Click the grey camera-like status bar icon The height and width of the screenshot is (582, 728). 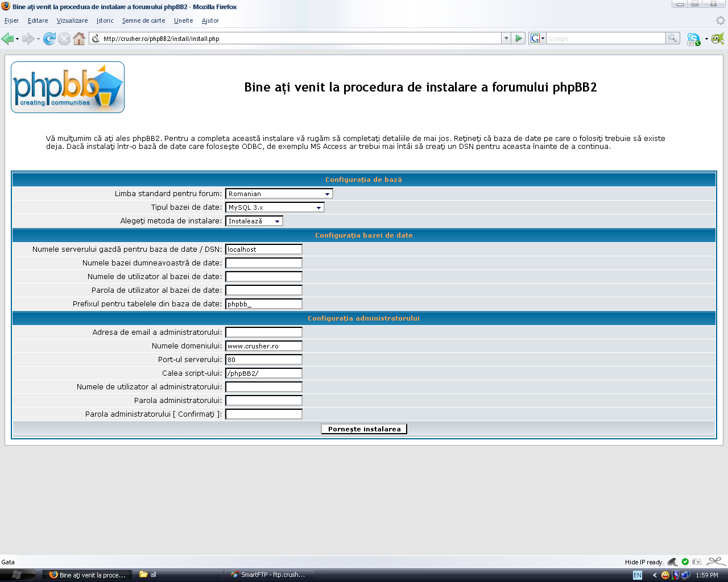tap(697, 562)
